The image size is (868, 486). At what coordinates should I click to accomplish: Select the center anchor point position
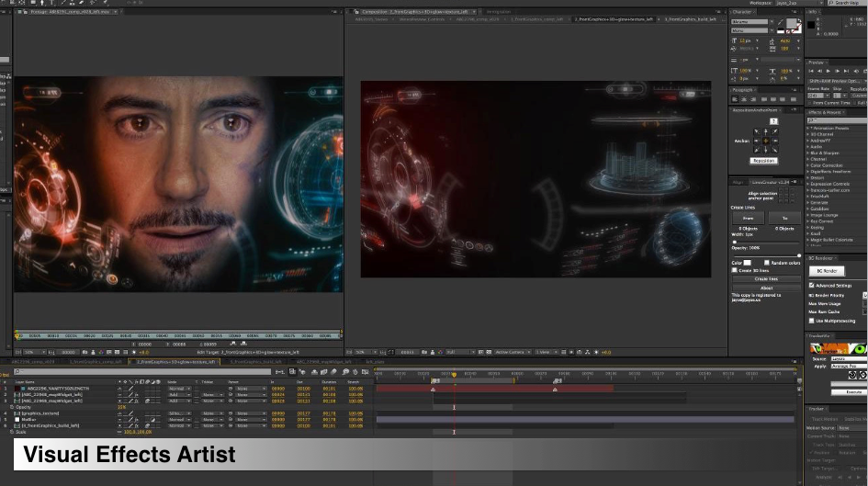point(766,141)
